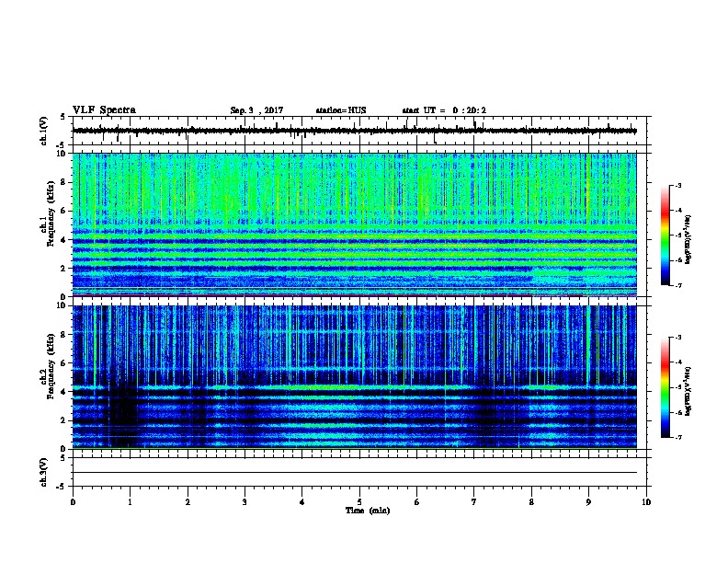Click the "-6" label on ch.2 color bar

[677, 412]
